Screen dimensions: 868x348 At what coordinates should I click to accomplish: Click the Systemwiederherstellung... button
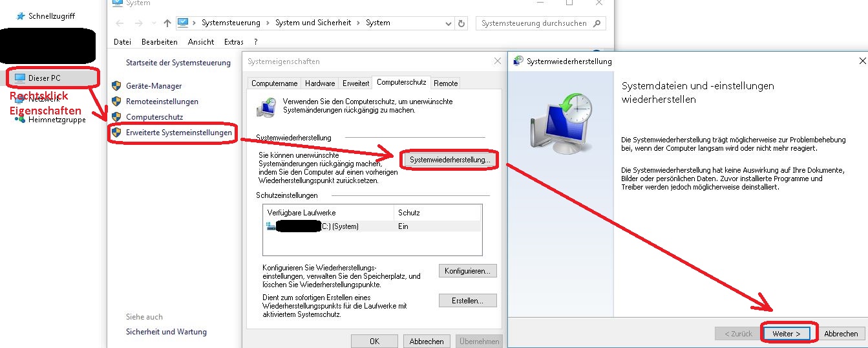pos(450,159)
